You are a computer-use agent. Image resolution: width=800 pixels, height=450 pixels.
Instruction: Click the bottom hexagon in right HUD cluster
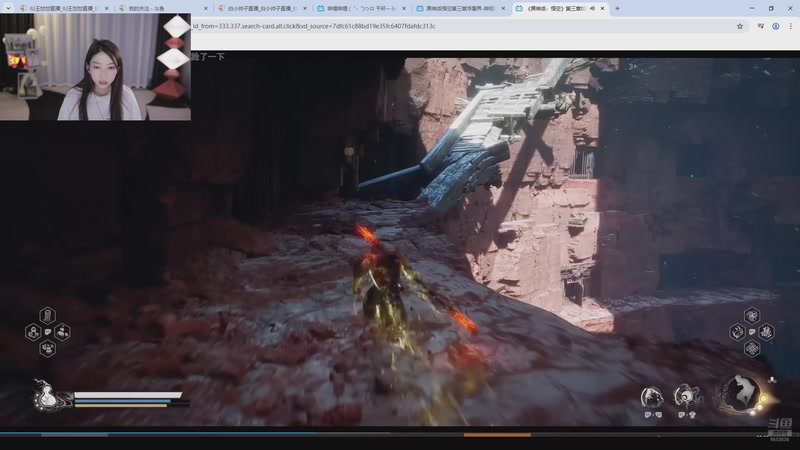(x=752, y=349)
